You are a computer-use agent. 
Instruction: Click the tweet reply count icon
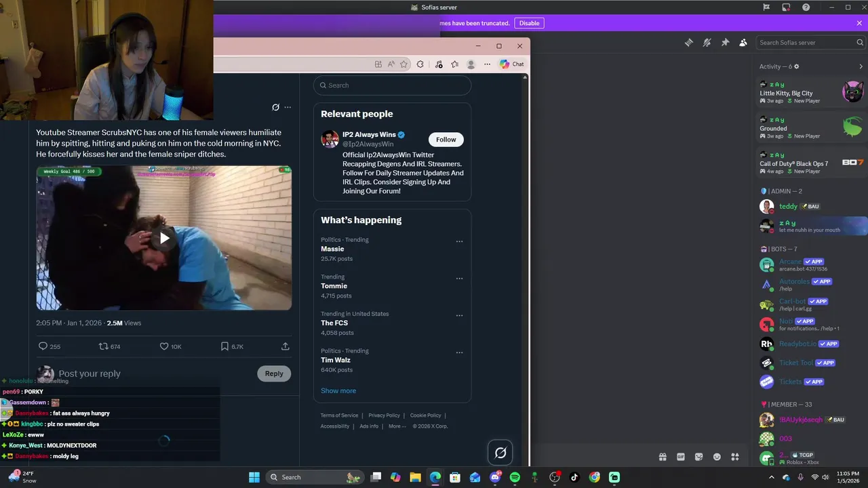pos(43,346)
